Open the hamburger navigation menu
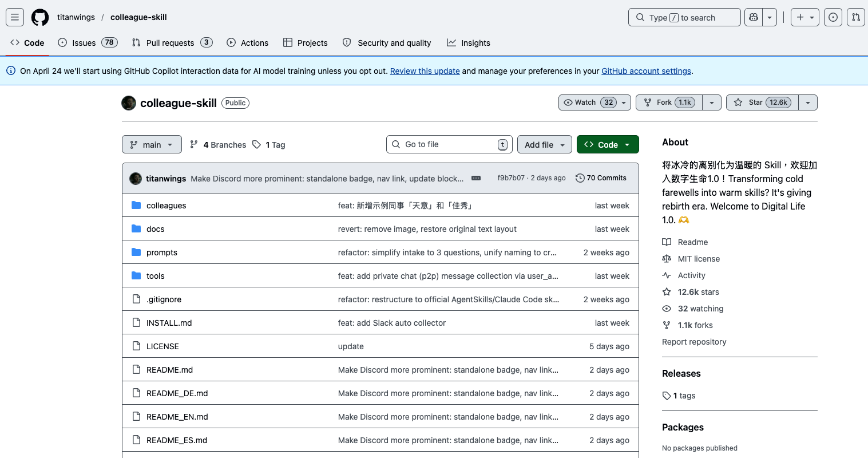The image size is (868, 458). (x=15, y=17)
